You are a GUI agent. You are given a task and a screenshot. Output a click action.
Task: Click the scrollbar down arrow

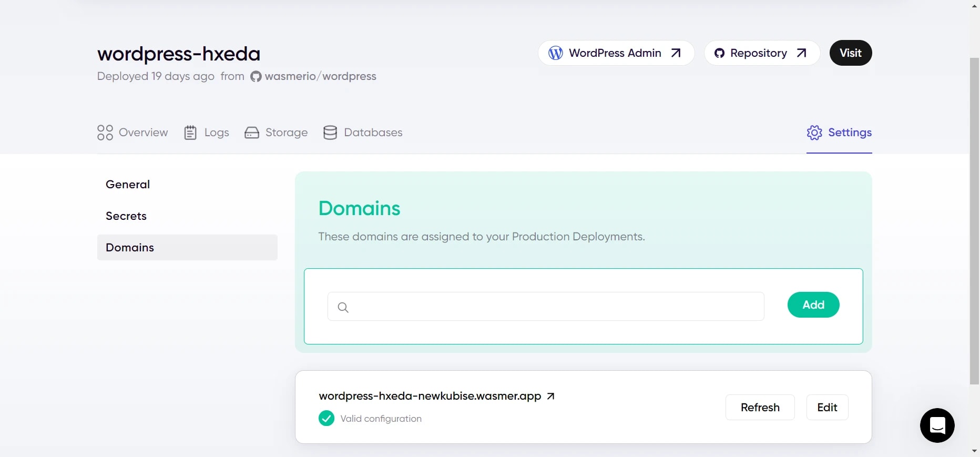point(975,452)
